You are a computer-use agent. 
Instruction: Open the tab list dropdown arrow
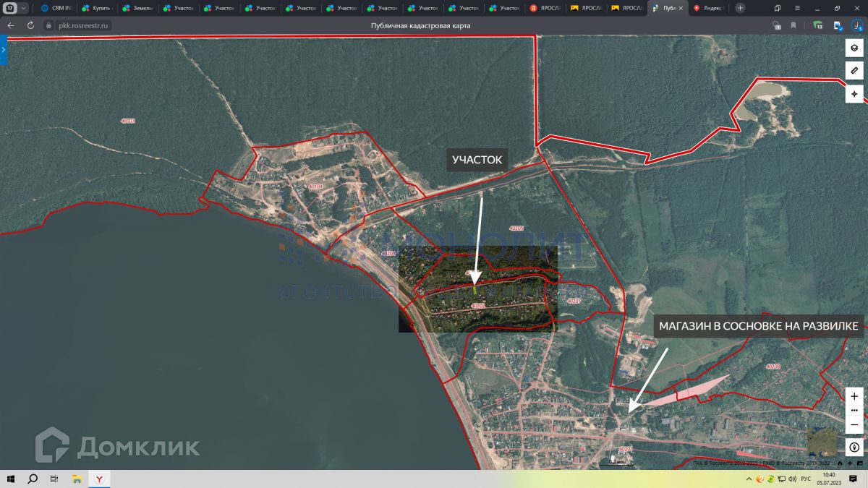click(24, 8)
